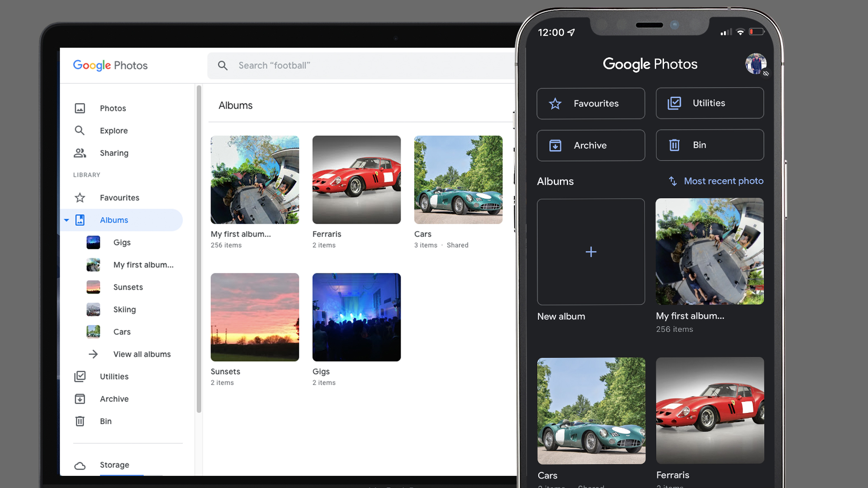Select Sharing menu item in sidebar
Image resolution: width=868 pixels, height=488 pixels.
(x=114, y=153)
